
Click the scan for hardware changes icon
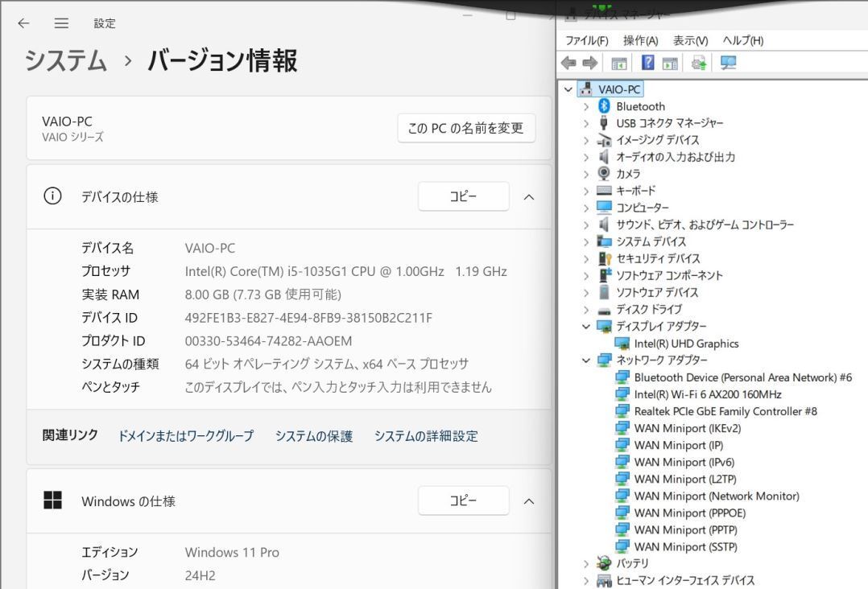coord(729,63)
